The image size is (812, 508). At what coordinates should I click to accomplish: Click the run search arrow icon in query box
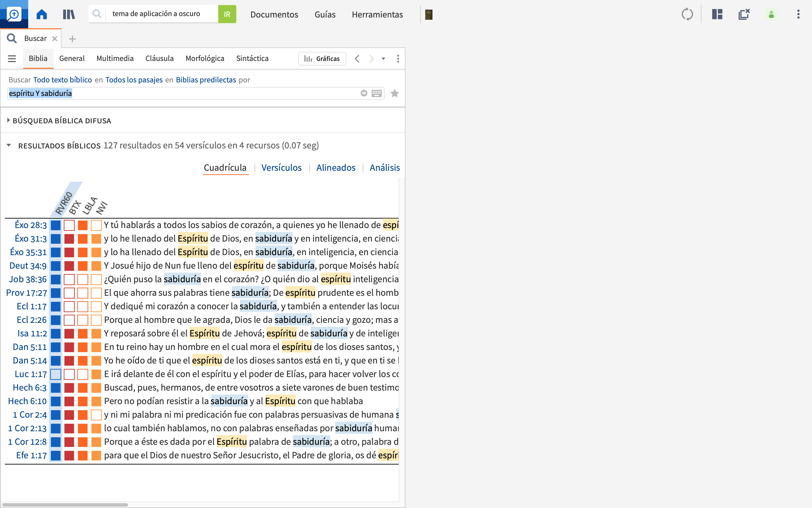tap(364, 93)
